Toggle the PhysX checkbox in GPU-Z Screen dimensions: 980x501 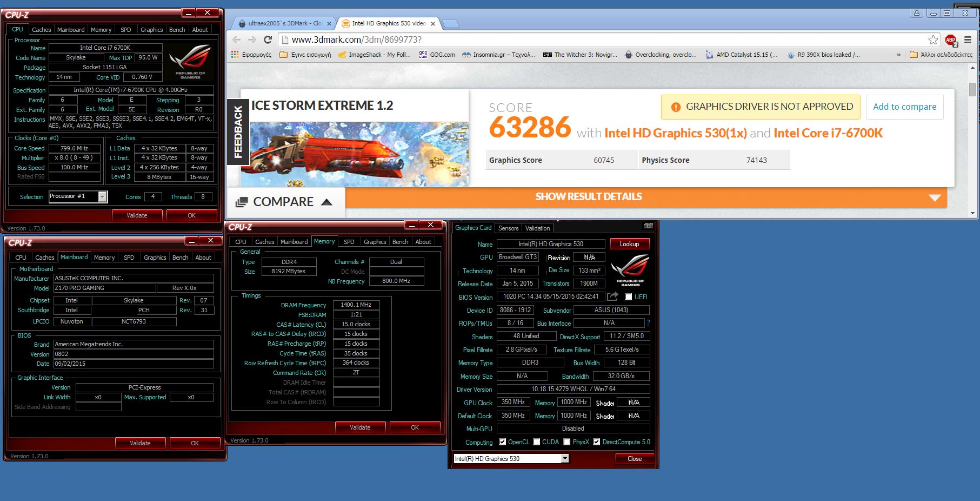[x=567, y=442]
